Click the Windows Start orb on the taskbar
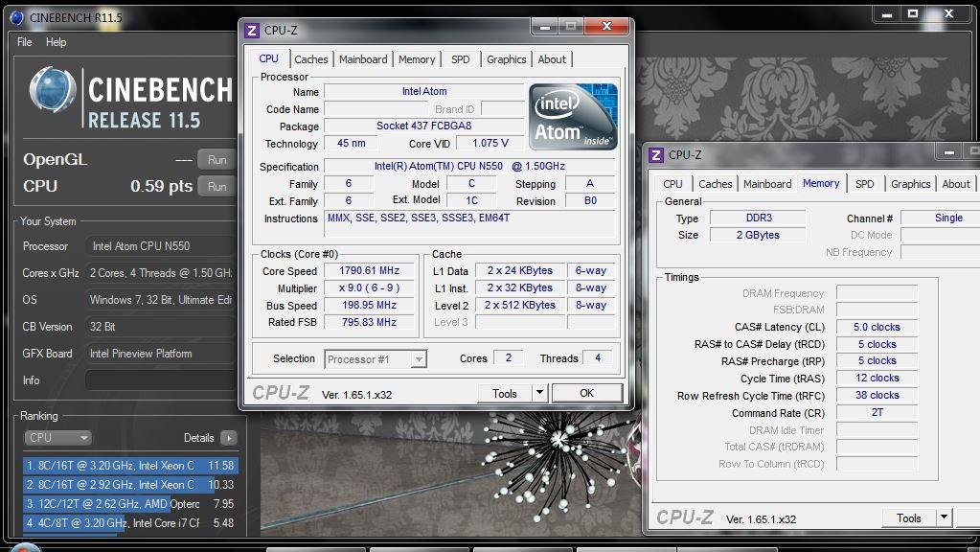Viewport: 980px width, 552px height. click(x=25, y=547)
